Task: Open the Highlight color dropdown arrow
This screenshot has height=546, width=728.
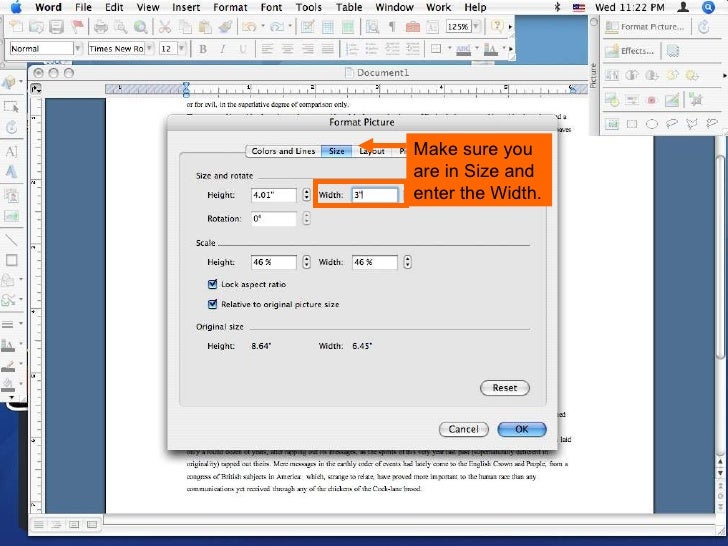Action: pyautogui.click(x=477, y=48)
